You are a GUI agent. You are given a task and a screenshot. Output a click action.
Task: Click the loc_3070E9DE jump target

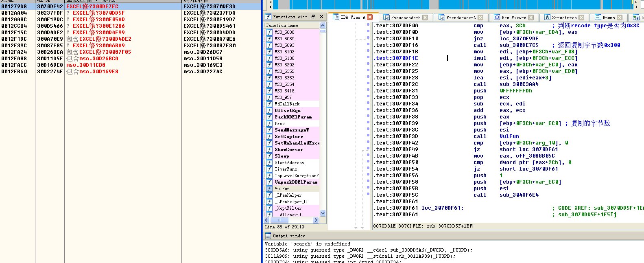coord(519,39)
